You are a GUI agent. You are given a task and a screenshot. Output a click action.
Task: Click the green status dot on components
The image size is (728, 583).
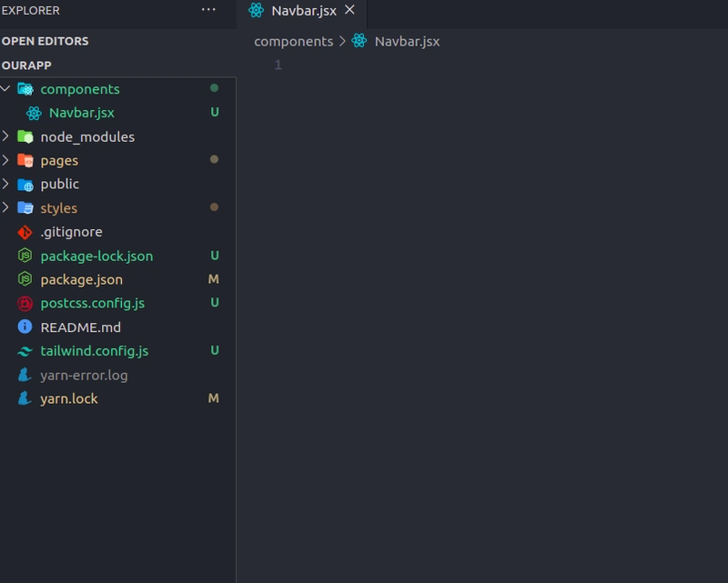tap(214, 87)
